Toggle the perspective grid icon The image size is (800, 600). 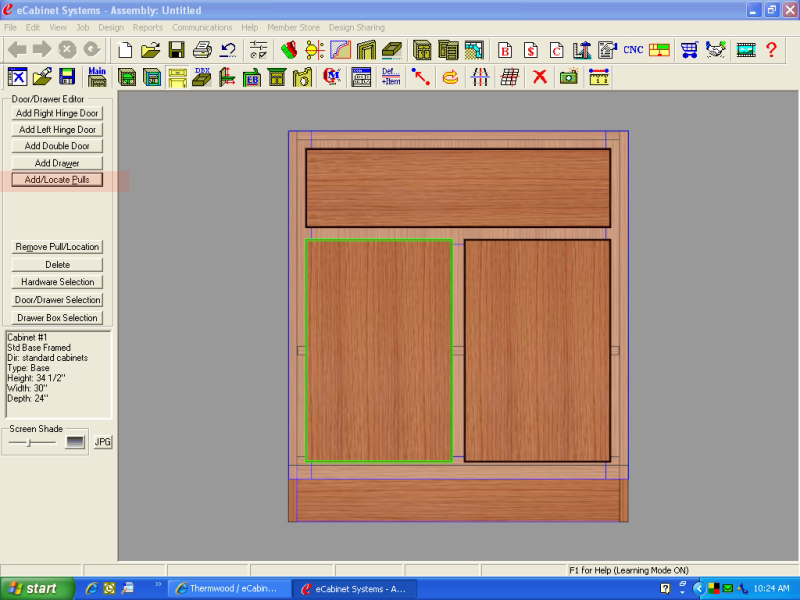tap(510, 77)
